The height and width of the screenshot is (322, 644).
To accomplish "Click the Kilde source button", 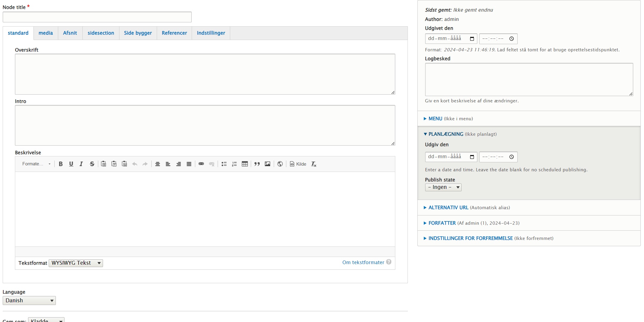I will coord(298,164).
